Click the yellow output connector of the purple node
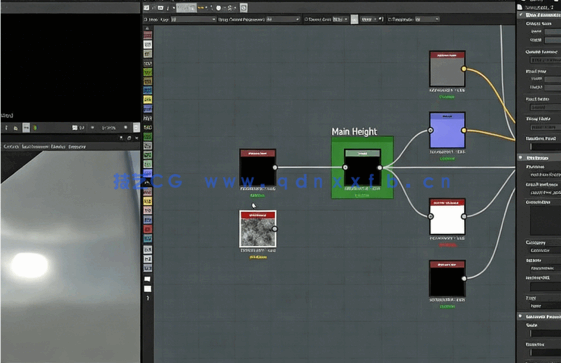The image size is (561, 363). (464, 130)
